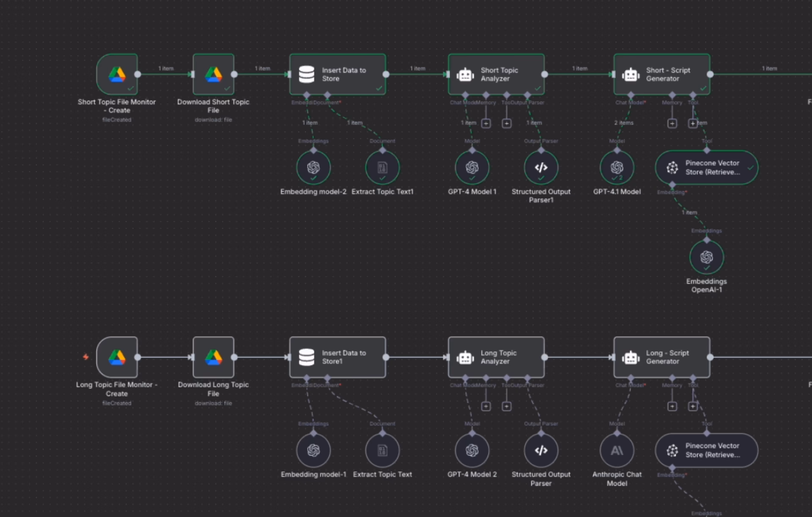Click the "Embeddings OpenAI-1" label

(x=707, y=286)
